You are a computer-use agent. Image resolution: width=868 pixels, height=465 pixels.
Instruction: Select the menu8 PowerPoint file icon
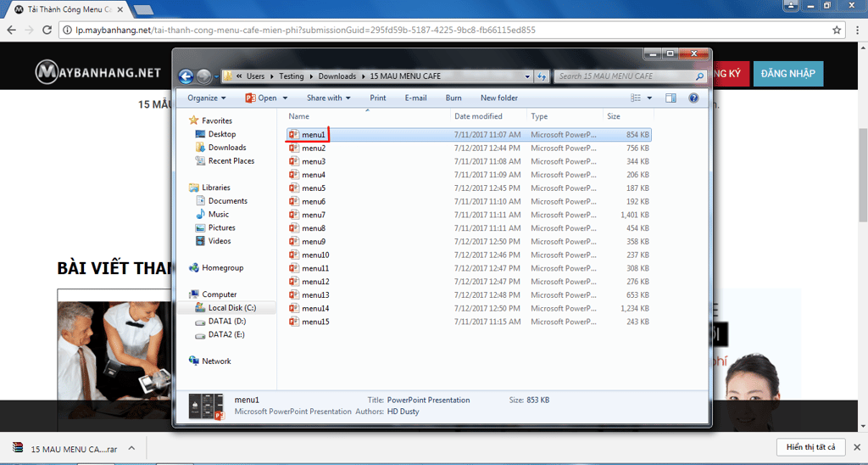pyautogui.click(x=294, y=227)
